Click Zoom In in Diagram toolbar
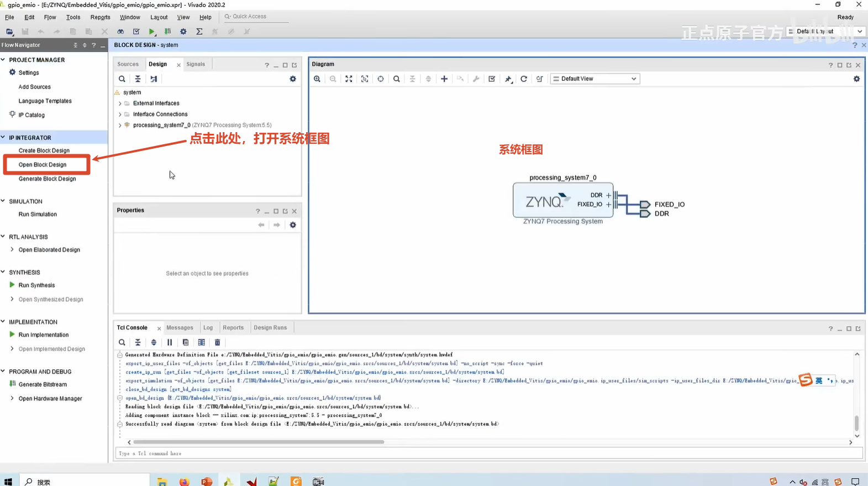The image size is (868, 486). 317,79
